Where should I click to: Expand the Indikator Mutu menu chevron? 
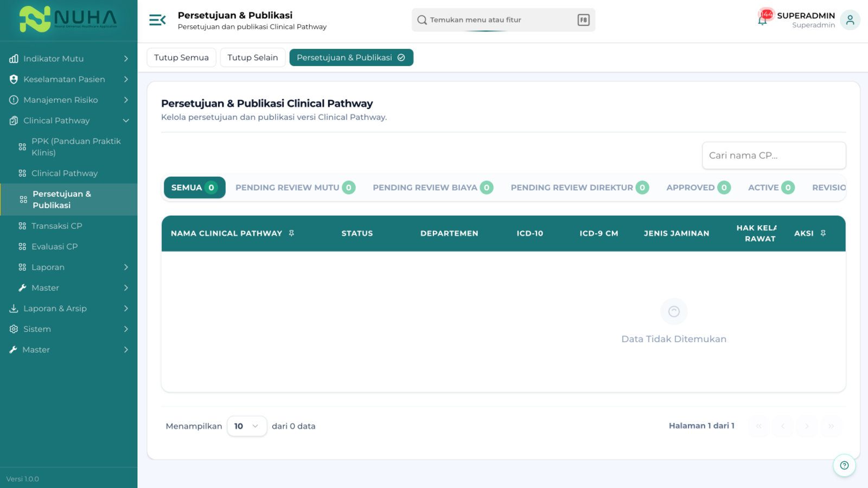126,59
